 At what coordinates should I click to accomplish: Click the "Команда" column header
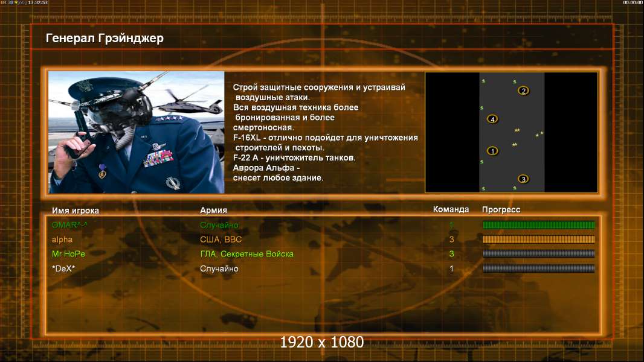point(451,209)
